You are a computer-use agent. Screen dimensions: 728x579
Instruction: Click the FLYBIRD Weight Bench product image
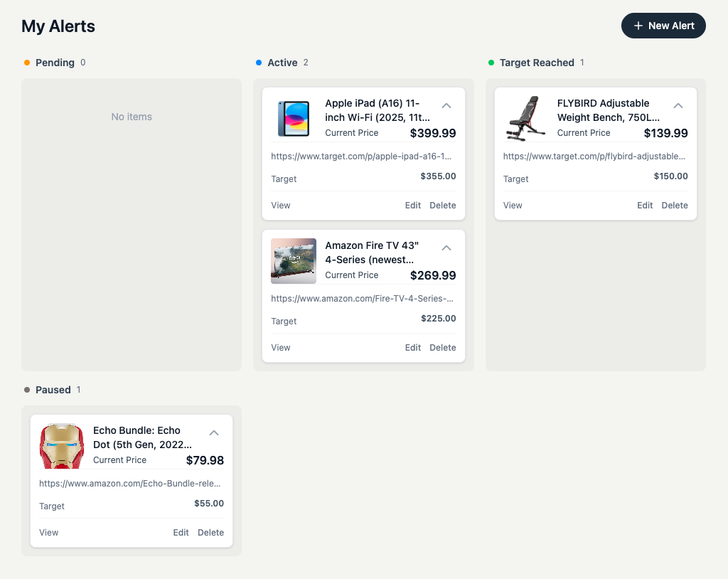click(525, 119)
